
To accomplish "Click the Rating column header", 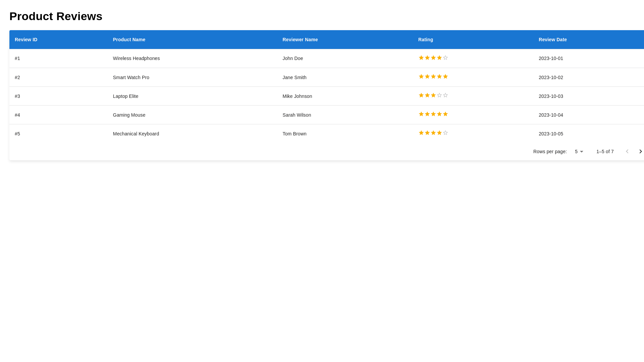I will pos(425,40).
